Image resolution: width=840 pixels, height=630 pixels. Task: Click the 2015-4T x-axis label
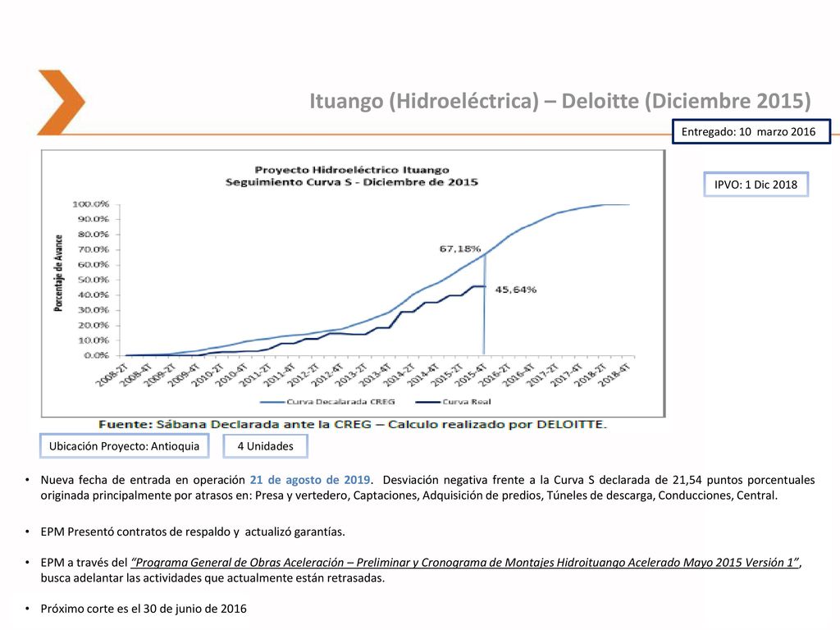472,374
